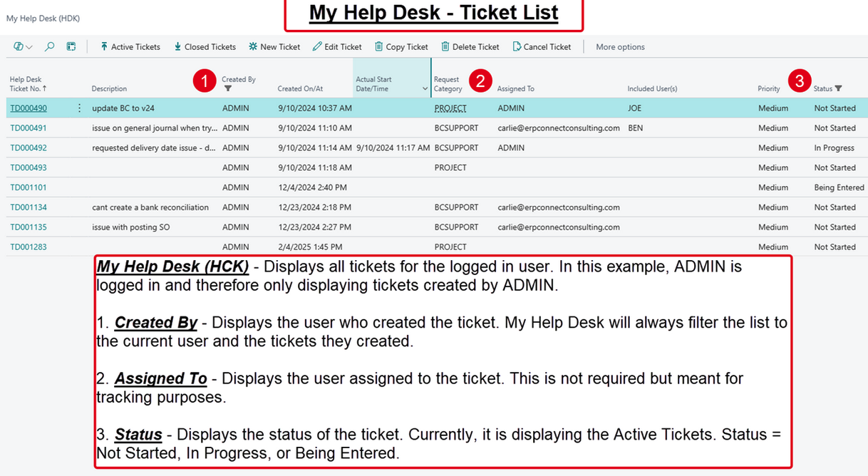Click the Status column filter funnel icon
Screen dimensions: 868x476
point(838,88)
